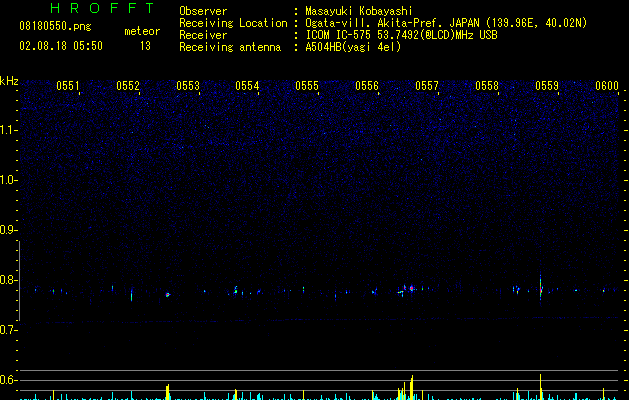Select the filename 08180550.png
This screenshot has width=629, height=400.
55,27
